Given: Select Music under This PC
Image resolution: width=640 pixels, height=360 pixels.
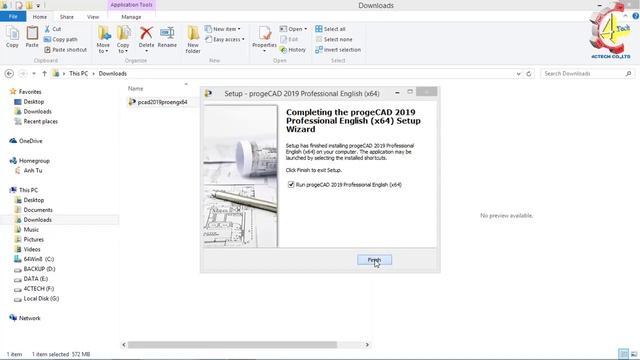Looking at the screenshot, I should tap(31, 229).
